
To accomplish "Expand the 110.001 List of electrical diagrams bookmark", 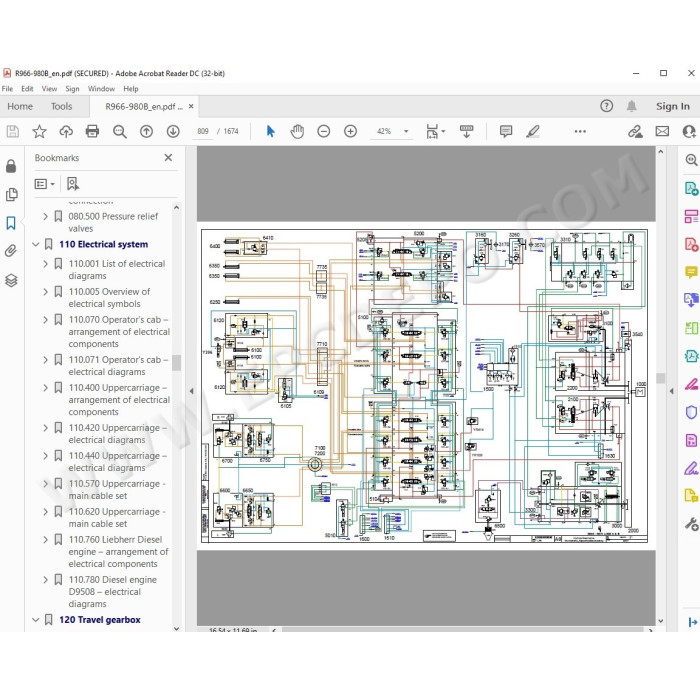I will click(45, 264).
